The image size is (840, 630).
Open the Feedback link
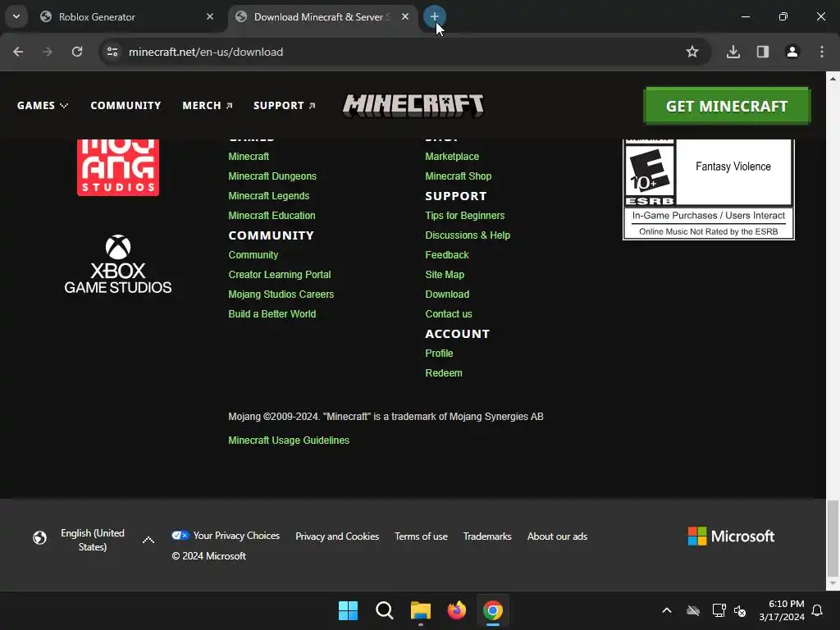447,255
